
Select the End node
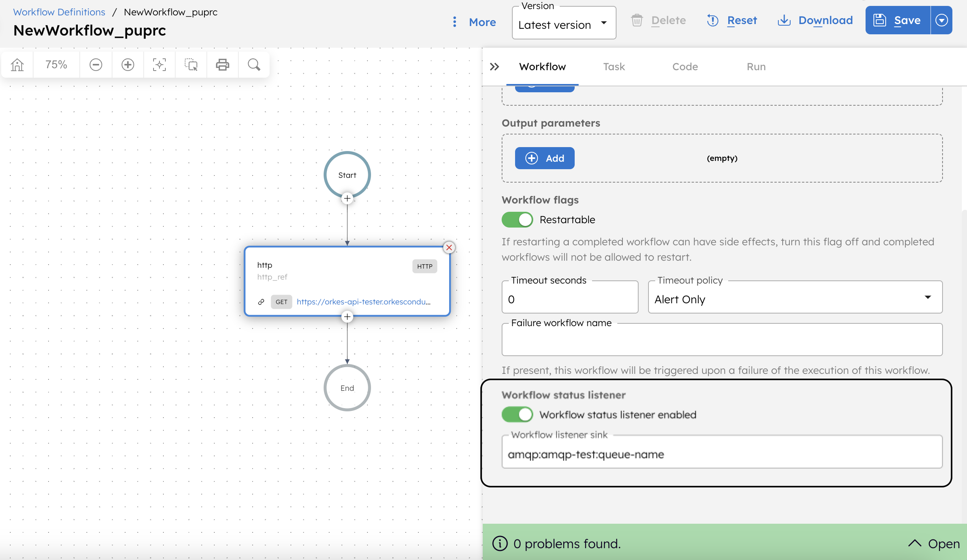point(347,388)
